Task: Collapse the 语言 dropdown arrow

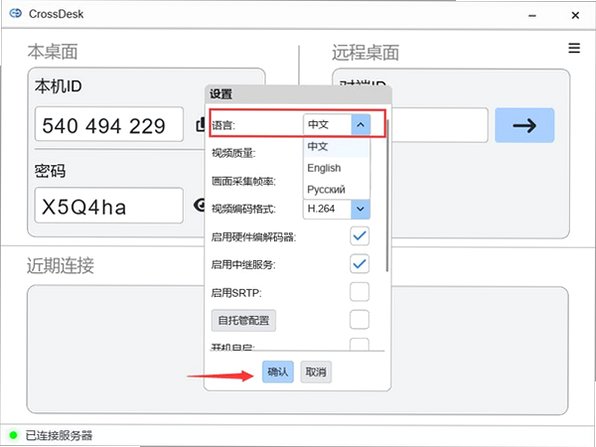Action: (x=360, y=124)
